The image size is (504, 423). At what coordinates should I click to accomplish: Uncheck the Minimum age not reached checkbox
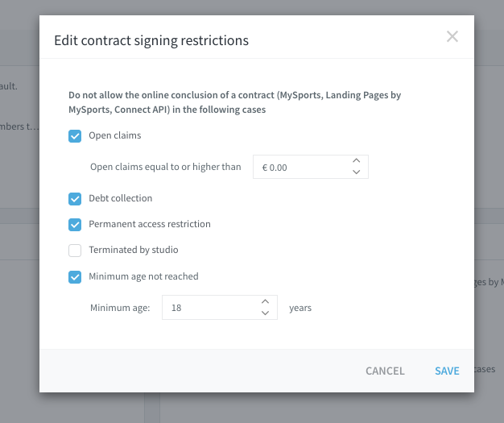coord(75,277)
